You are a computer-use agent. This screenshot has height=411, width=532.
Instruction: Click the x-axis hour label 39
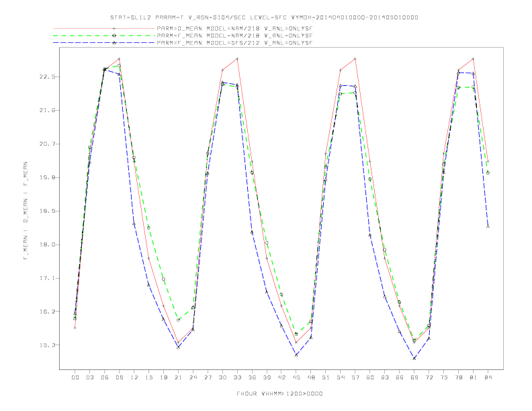(267, 377)
